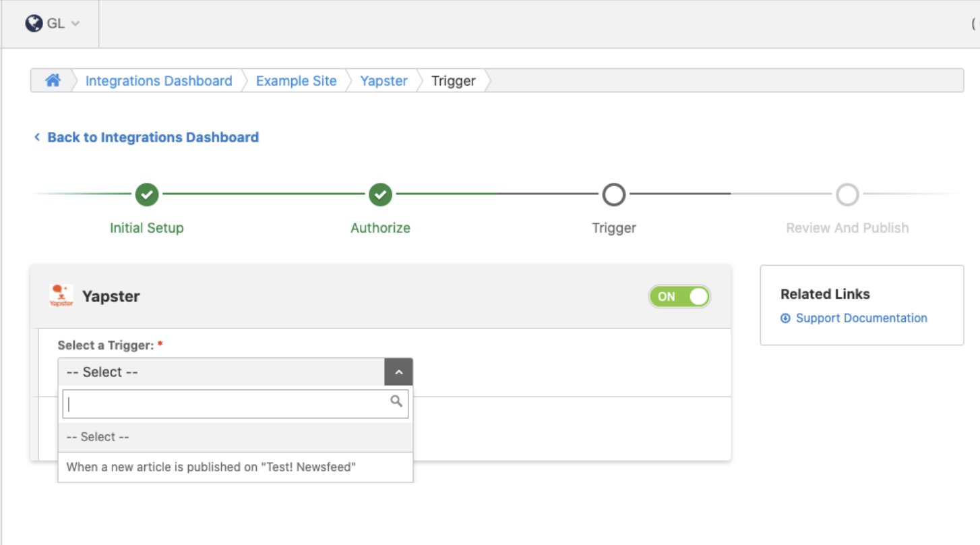
Task: Click the Initial Setup green checkmark
Action: click(146, 194)
